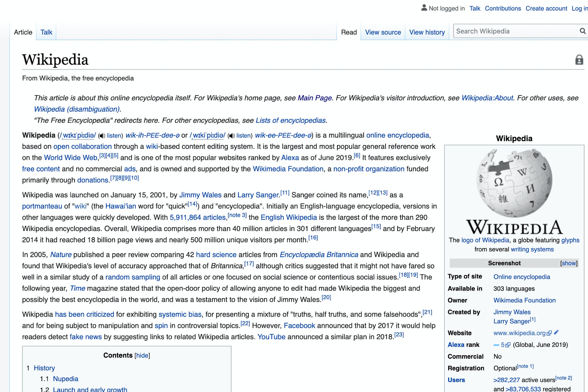This screenshot has width=588, height=392.
Task: Open logo of Wikipedia link in caption
Action: tap(485, 240)
